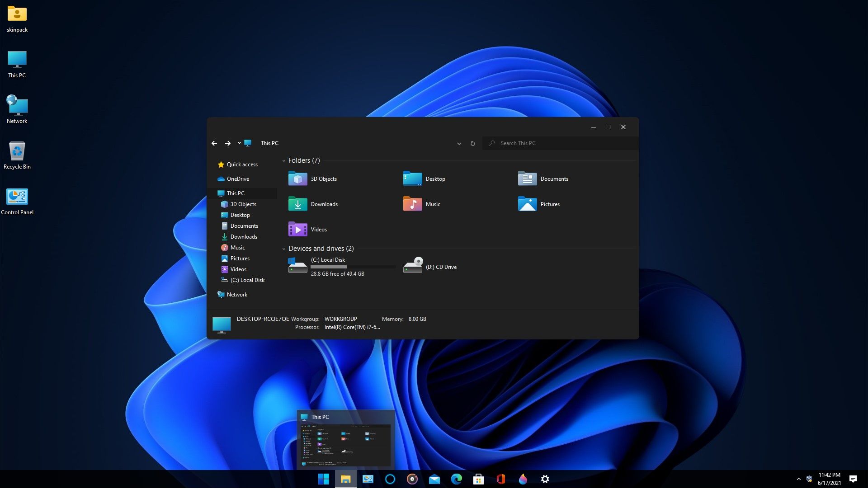Click the OneDrive navigation item

click(237, 179)
